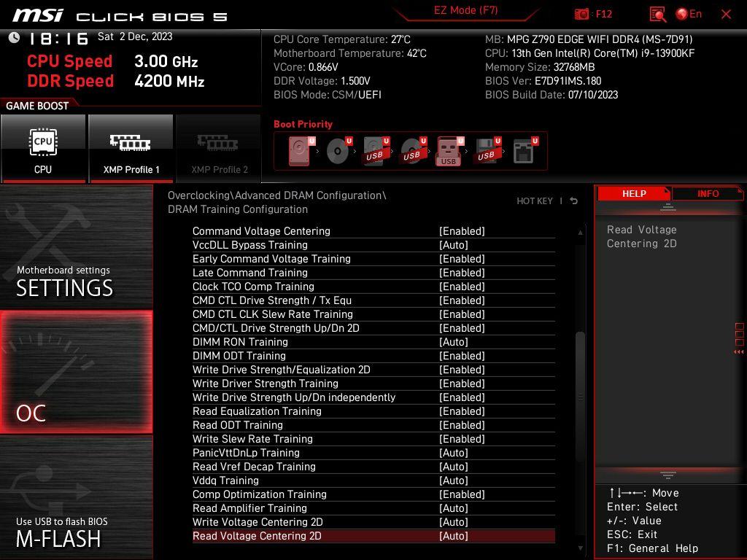Select XMP Profile 2
The image size is (747, 560).
click(x=219, y=148)
